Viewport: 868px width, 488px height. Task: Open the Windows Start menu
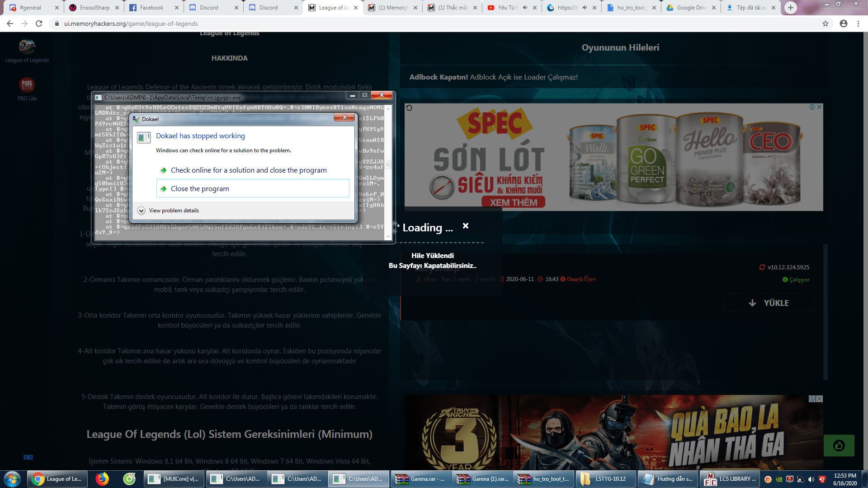pyautogui.click(x=12, y=479)
